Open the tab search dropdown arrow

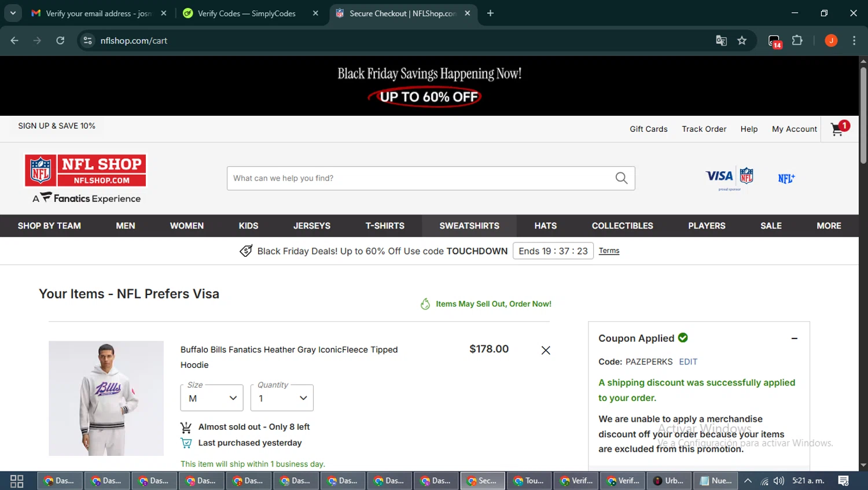click(x=13, y=13)
